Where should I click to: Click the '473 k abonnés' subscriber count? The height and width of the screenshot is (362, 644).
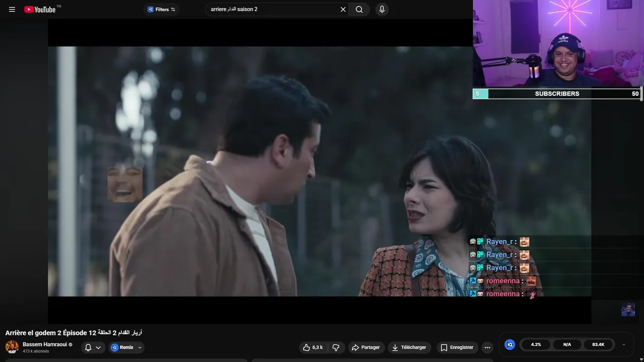point(36,351)
